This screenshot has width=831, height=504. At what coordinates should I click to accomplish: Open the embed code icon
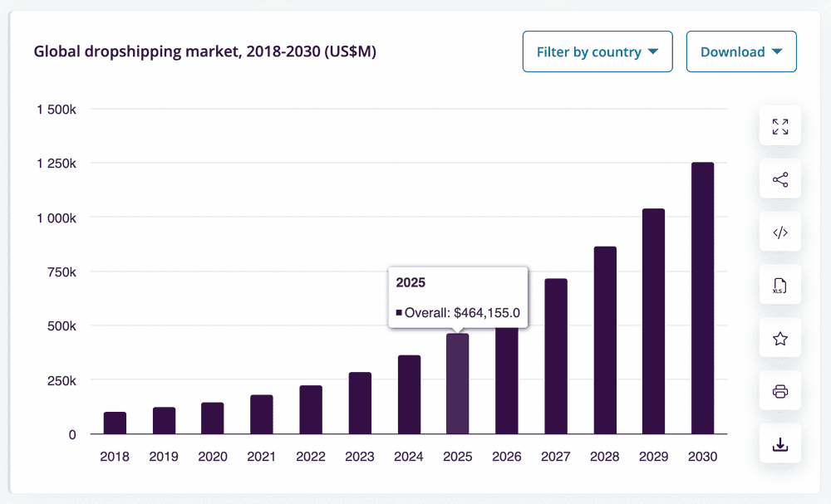779,232
